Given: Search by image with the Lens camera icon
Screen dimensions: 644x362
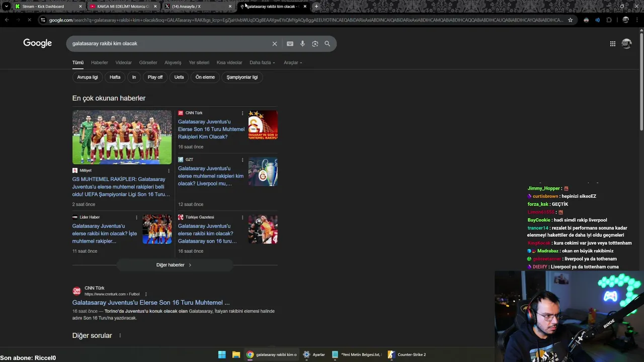Looking at the screenshot, I should 315,44.
